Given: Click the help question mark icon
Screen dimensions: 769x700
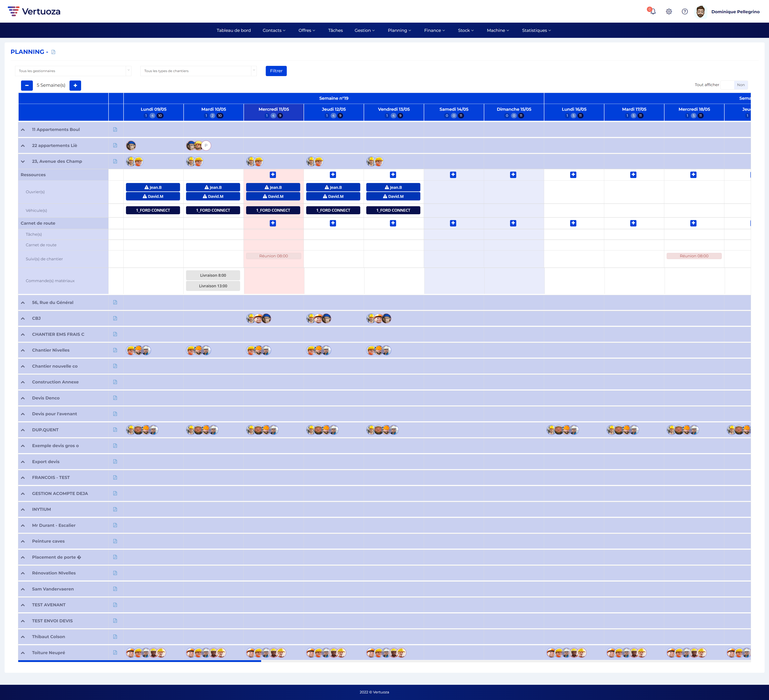Looking at the screenshot, I should pyautogui.click(x=685, y=12).
